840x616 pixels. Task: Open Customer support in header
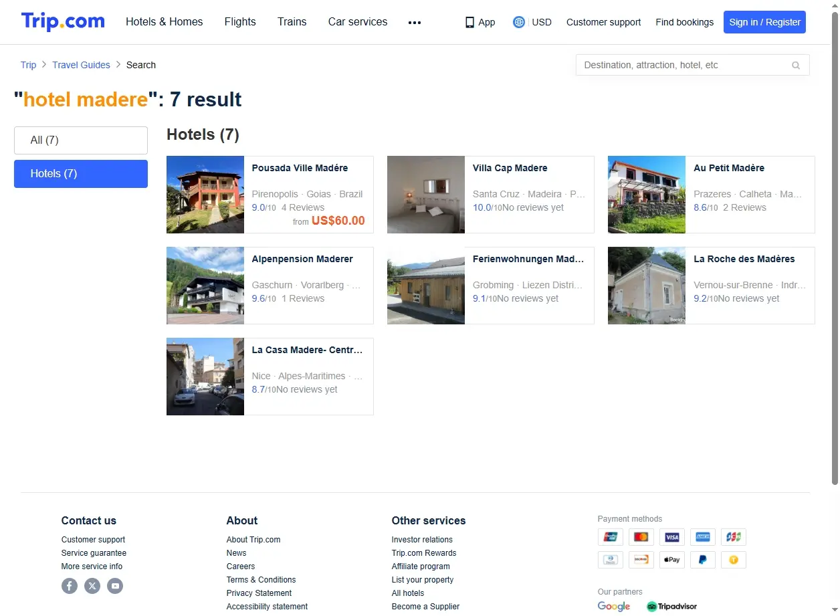point(603,22)
